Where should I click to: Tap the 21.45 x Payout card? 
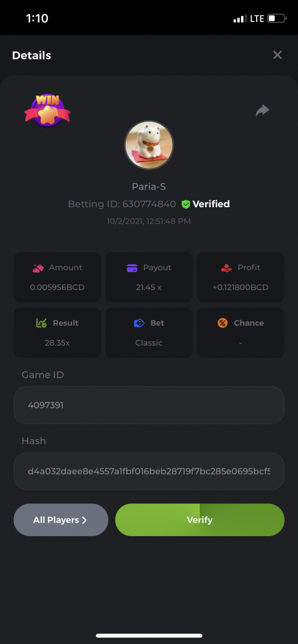tap(149, 277)
